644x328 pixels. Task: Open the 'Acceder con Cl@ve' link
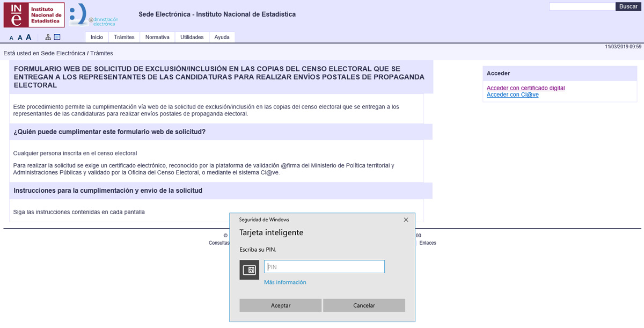point(512,94)
